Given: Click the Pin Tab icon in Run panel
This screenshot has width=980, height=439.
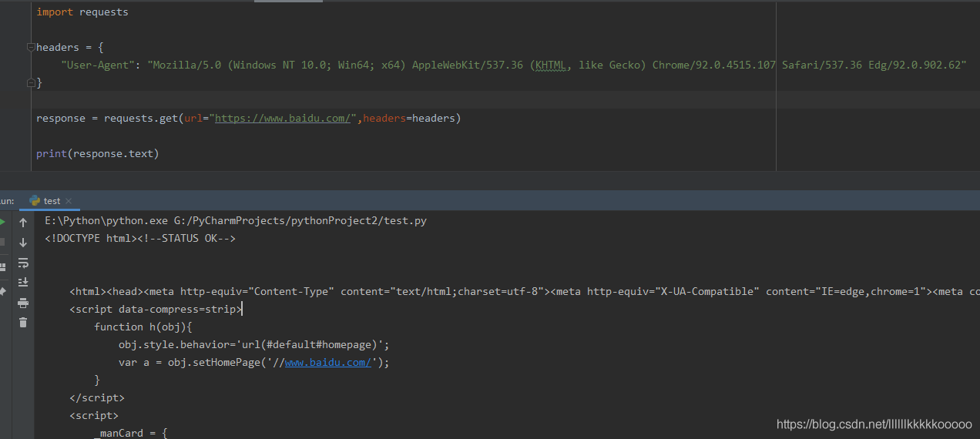Looking at the screenshot, I should tap(2, 292).
